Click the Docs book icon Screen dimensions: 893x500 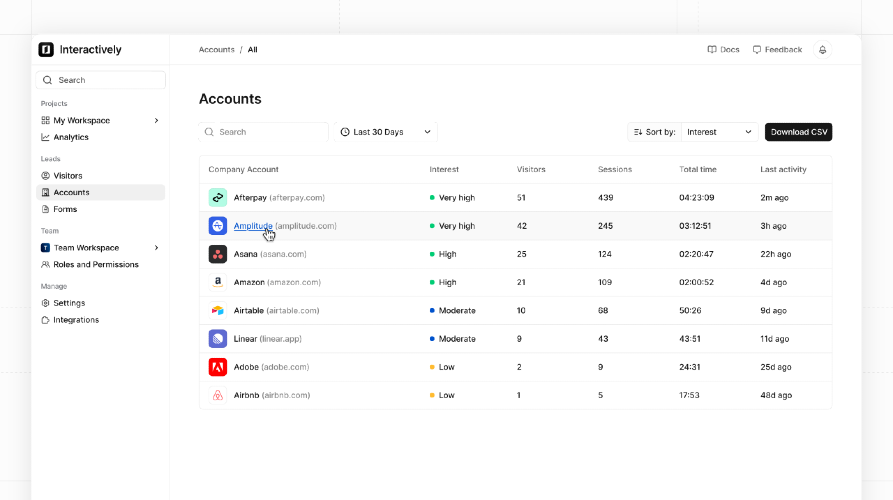[712, 50]
